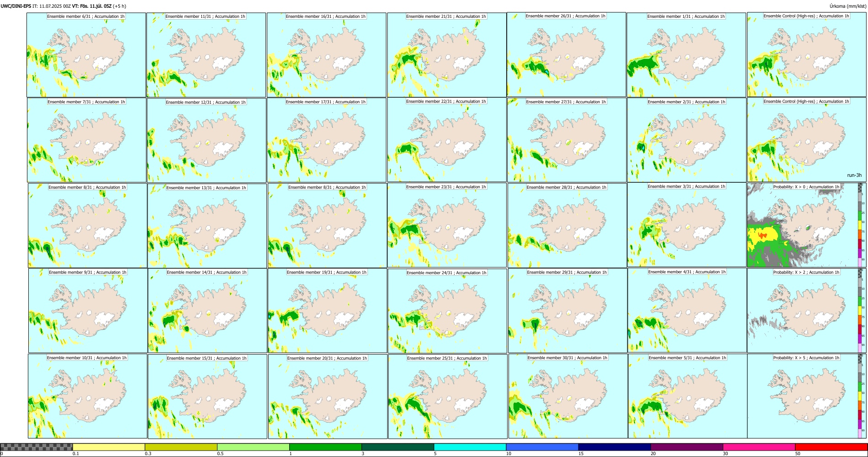Select the Ensemble member 29/31 map panel

(567, 311)
